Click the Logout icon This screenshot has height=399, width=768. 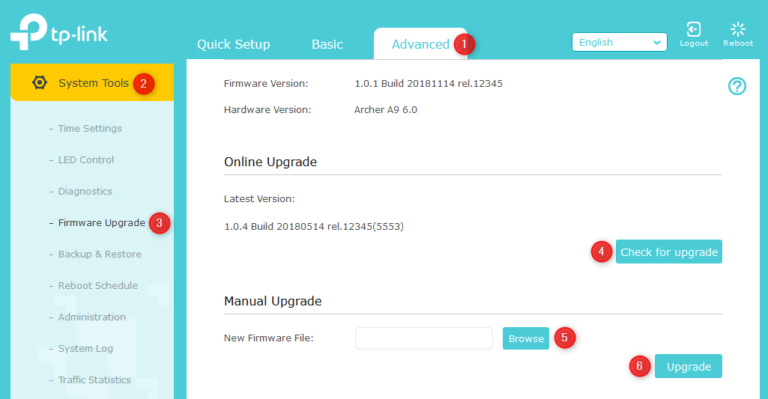694,29
